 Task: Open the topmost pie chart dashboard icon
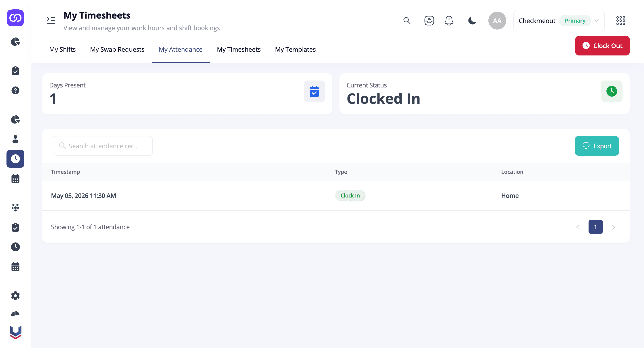pyautogui.click(x=15, y=42)
